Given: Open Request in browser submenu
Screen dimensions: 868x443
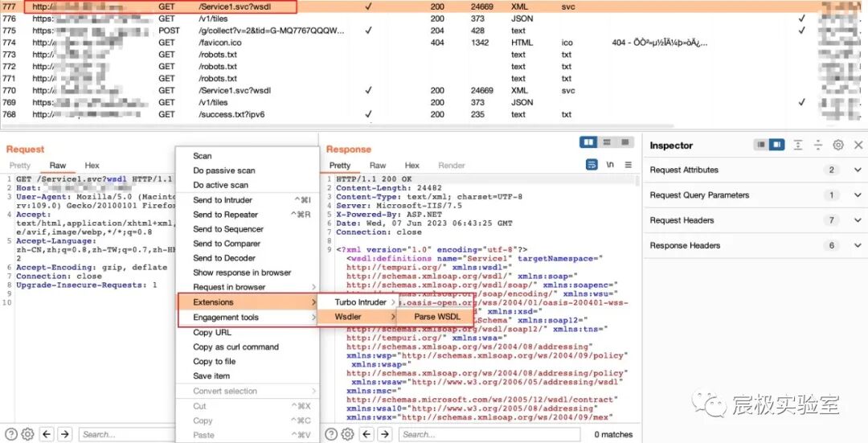Looking at the screenshot, I should (x=248, y=287).
